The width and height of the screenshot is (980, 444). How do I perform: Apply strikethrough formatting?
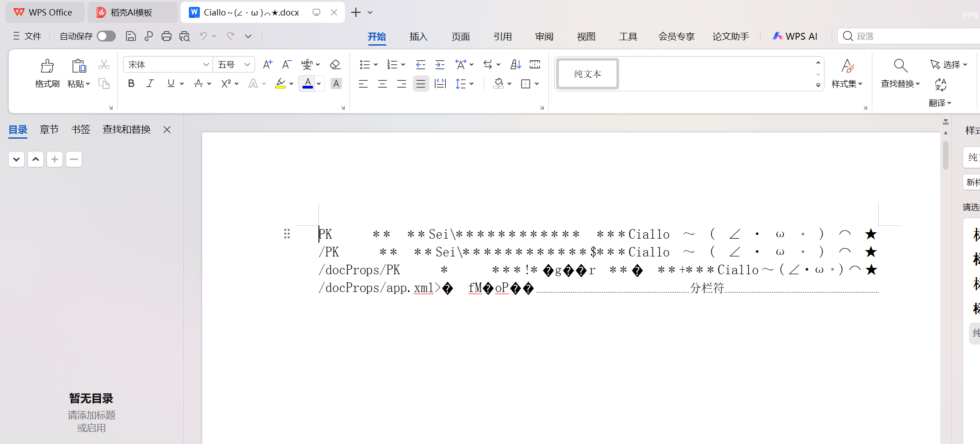pyautogui.click(x=198, y=84)
